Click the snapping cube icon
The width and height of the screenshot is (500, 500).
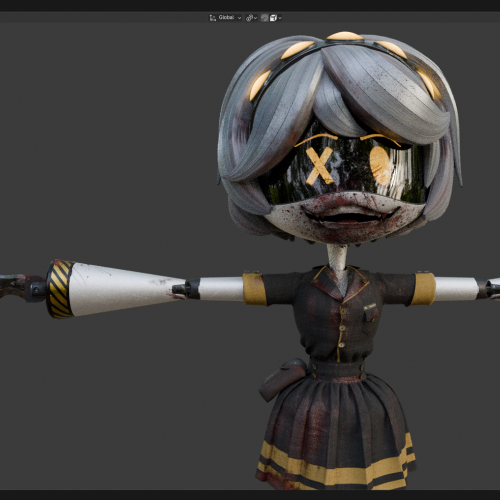pos(273,18)
